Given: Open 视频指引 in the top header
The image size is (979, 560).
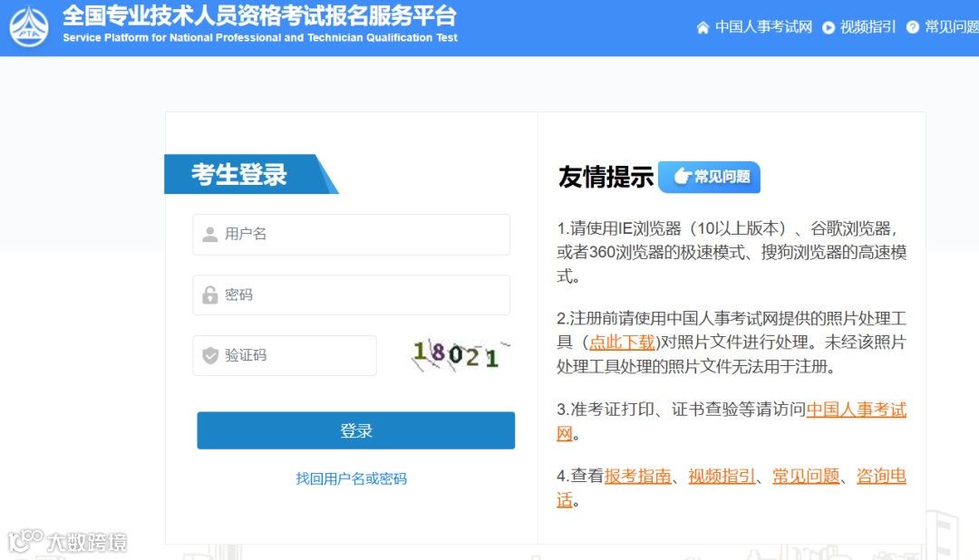Looking at the screenshot, I should pos(868,27).
